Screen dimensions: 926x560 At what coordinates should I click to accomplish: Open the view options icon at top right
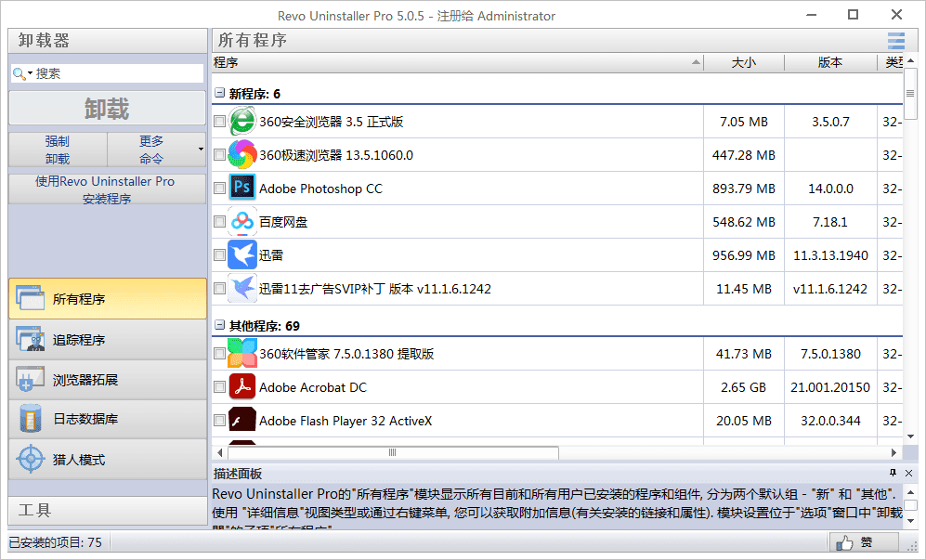coord(896,41)
